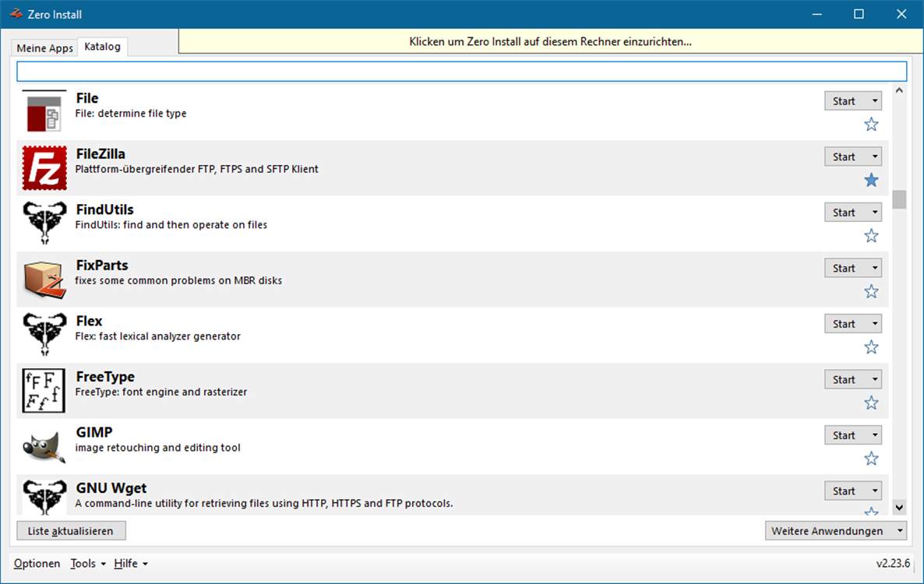Screen dimensions: 924x584
Task: Star the FindUtils app
Action: pos(871,235)
